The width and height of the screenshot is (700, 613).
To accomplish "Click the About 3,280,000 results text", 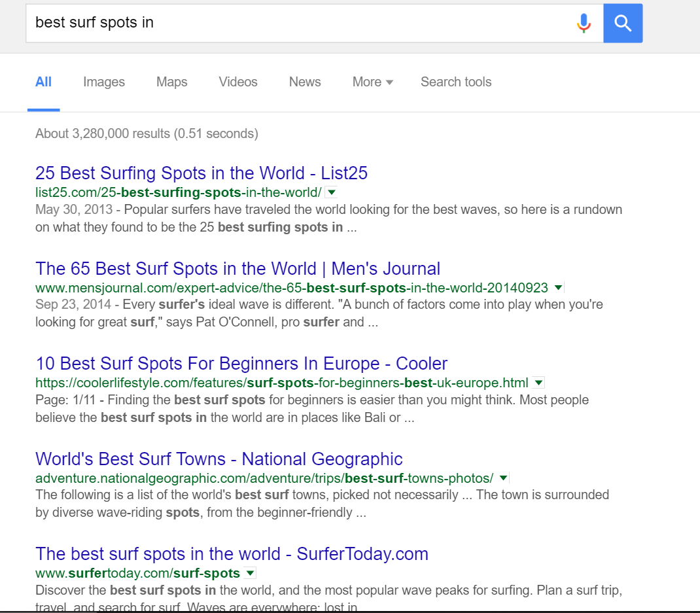I will [x=147, y=133].
